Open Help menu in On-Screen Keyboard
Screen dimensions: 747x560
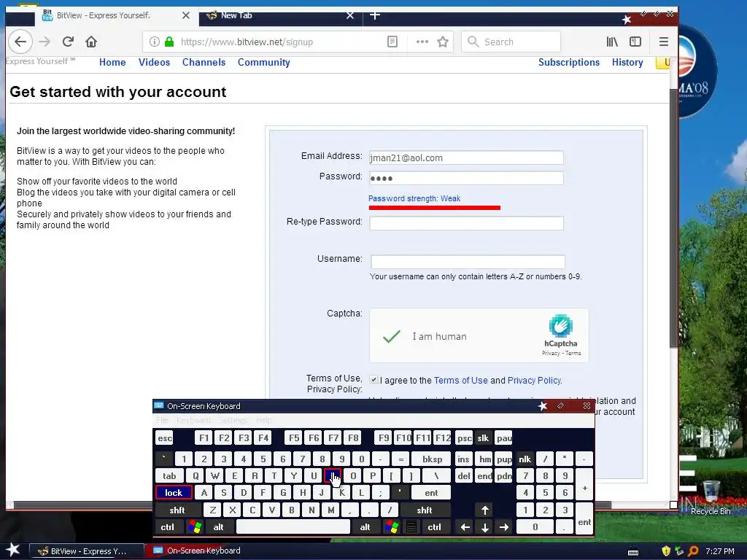(264, 420)
